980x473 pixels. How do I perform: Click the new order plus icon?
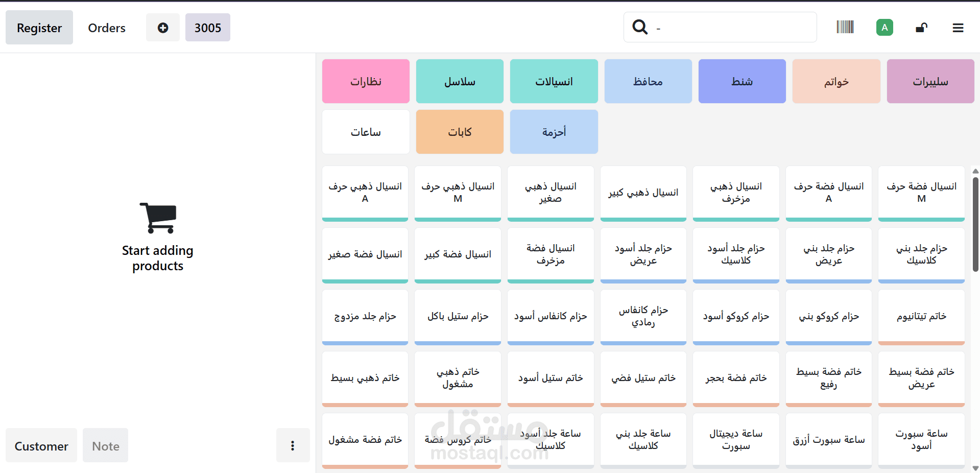point(162,28)
